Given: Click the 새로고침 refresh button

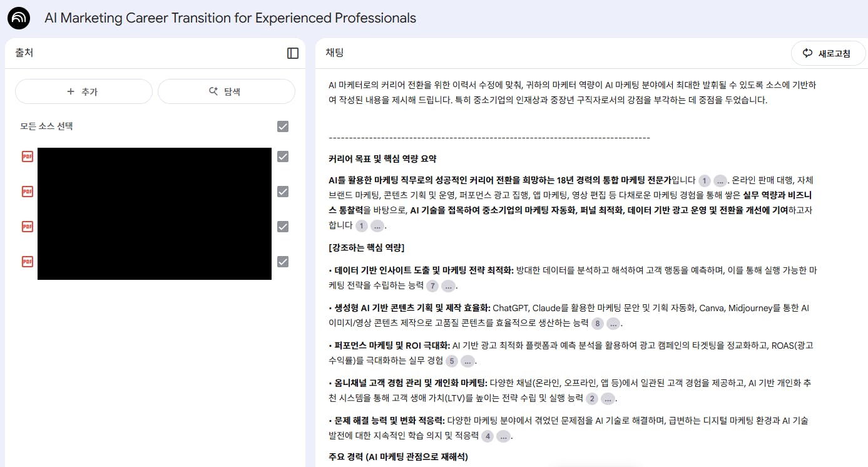Looking at the screenshot, I should click(829, 53).
